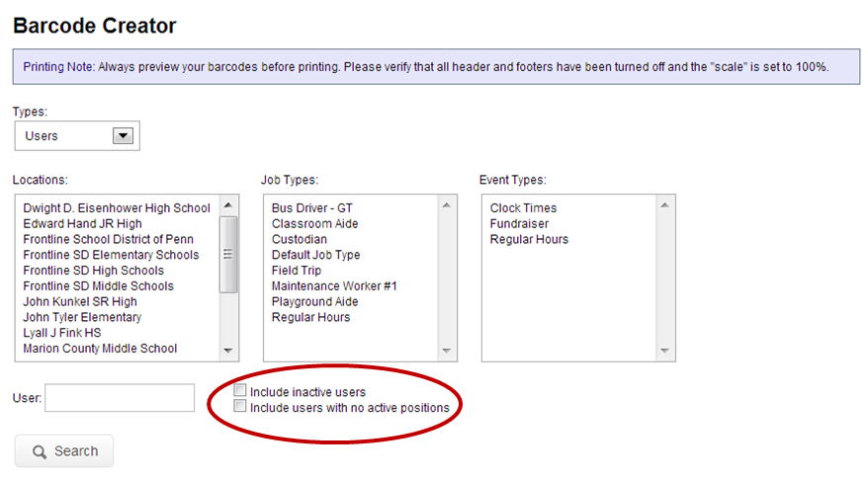Select Maintenance Worker #1 job type

click(334, 286)
